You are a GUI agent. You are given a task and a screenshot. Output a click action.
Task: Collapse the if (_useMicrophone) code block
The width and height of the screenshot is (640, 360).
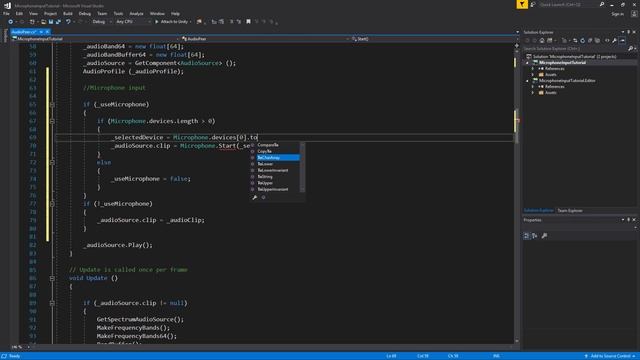click(x=52, y=104)
